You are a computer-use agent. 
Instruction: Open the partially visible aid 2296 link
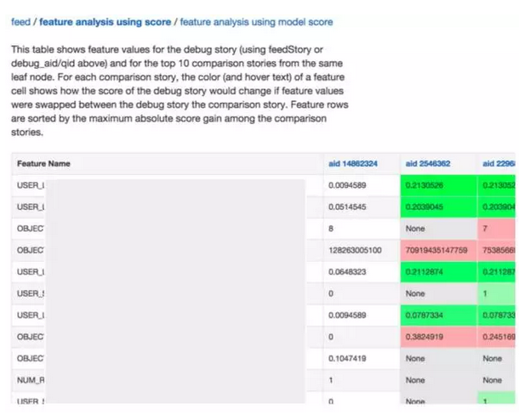[499, 164]
